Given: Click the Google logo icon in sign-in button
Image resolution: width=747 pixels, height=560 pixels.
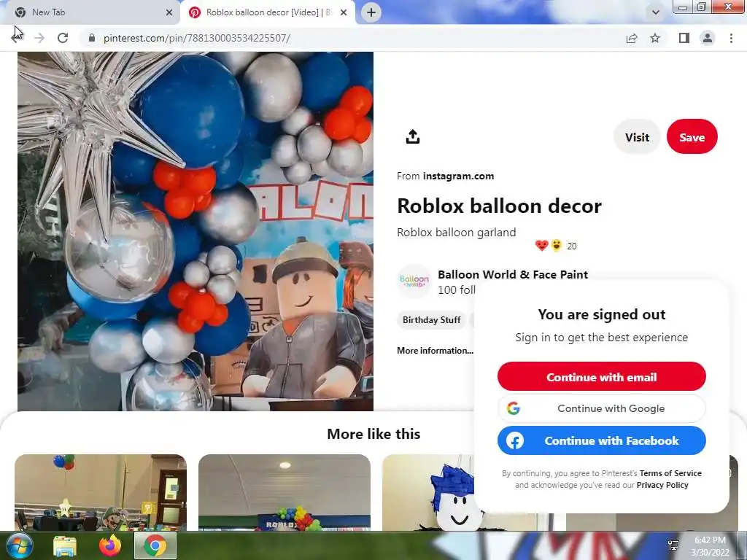Looking at the screenshot, I should pyautogui.click(x=514, y=408).
